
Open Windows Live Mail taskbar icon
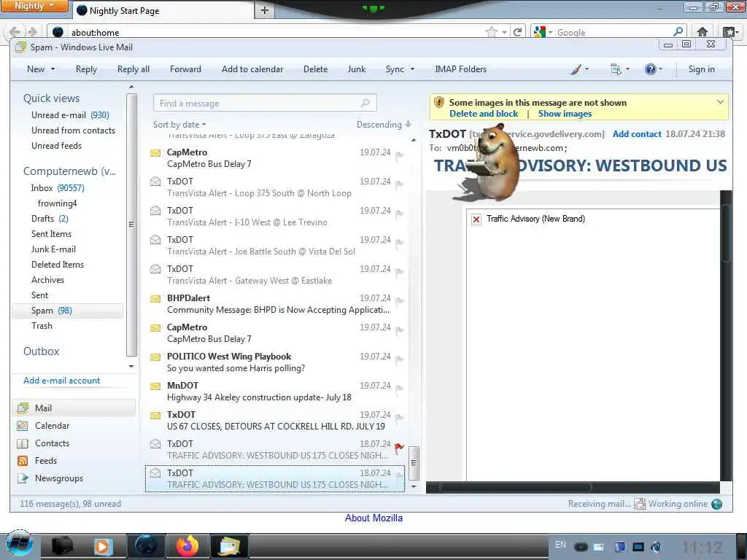[229, 546]
